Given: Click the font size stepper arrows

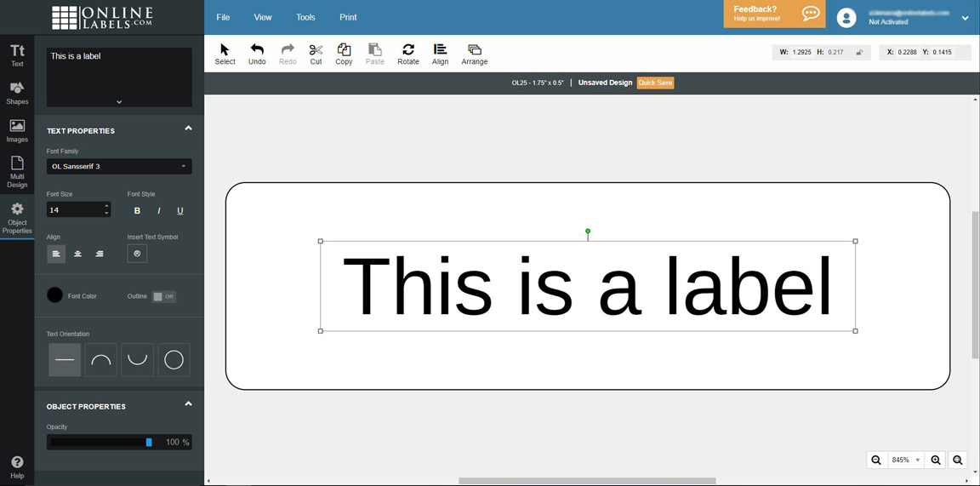Looking at the screenshot, I should (x=107, y=209).
